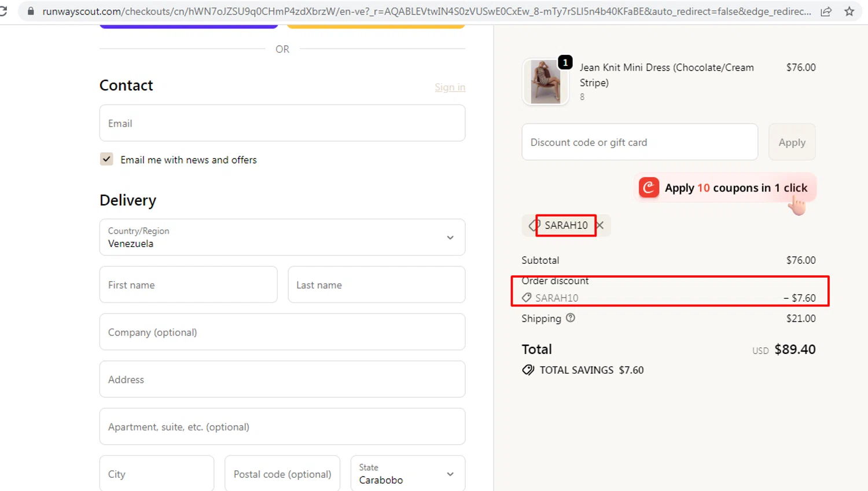Viewport: 868px width, 491px height.
Task: Select the Apartment, suite, etc. field
Action: click(x=282, y=427)
